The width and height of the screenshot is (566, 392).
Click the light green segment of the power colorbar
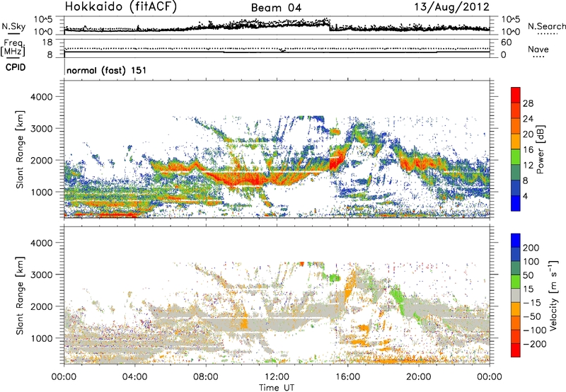point(516,157)
